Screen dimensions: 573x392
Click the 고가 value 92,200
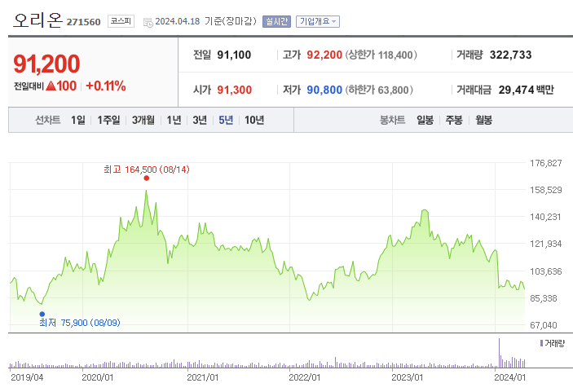(324, 55)
